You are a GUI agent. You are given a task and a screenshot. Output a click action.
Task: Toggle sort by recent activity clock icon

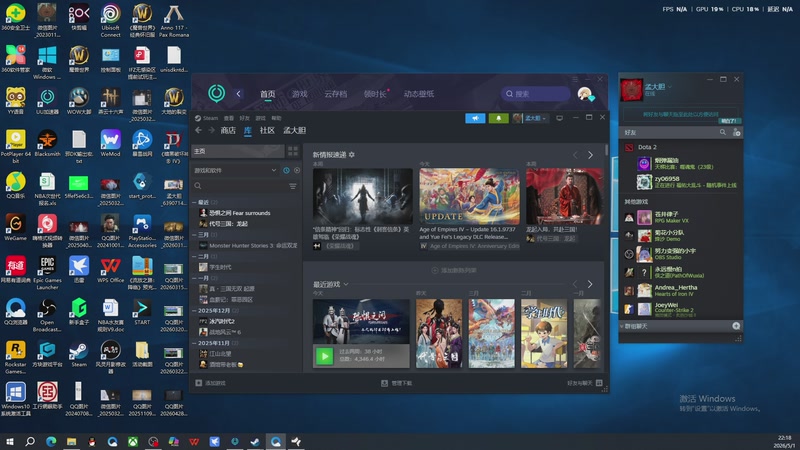coord(286,170)
